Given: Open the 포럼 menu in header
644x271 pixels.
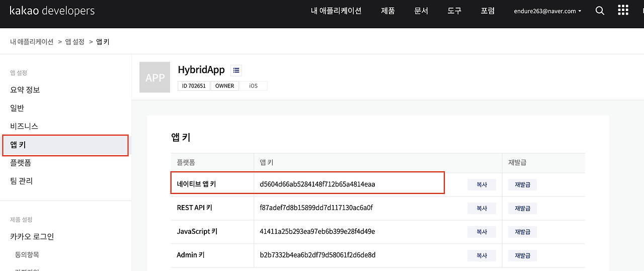Looking at the screenshot, I should click(x=488, y=11).
